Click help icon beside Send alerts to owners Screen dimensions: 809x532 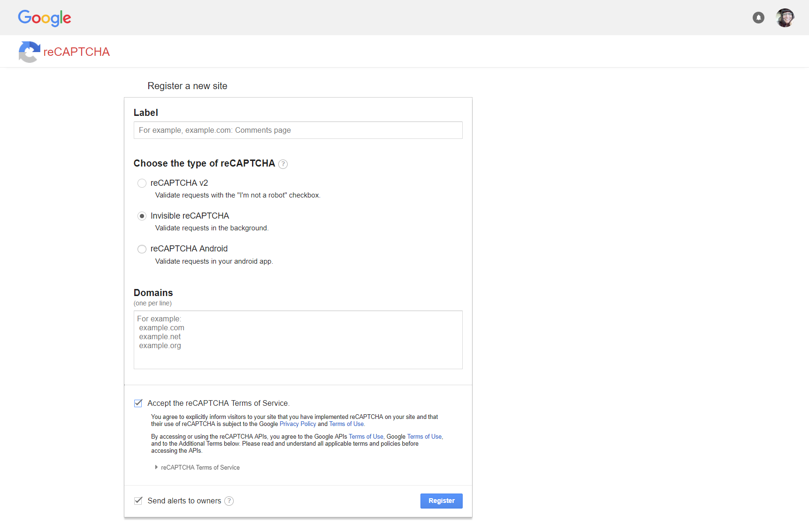click(229, 501)
